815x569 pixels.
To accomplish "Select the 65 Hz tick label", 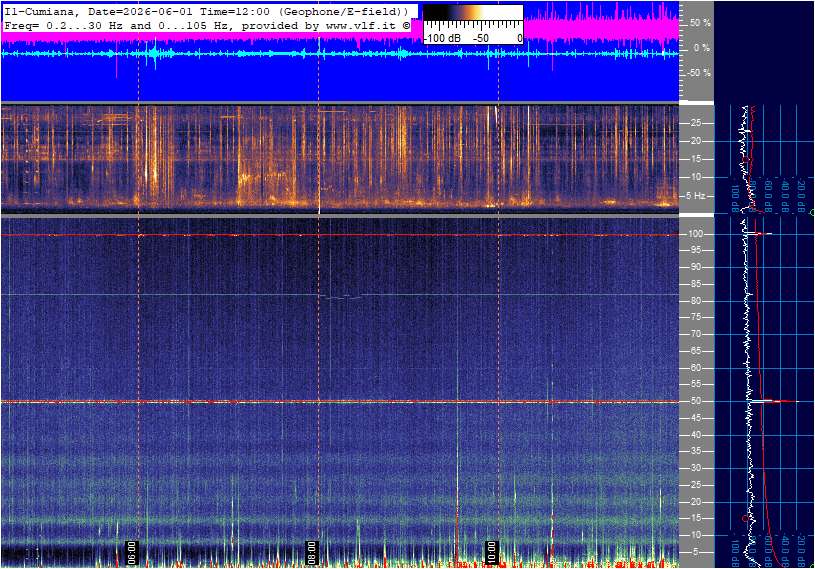I will point(695,351).
